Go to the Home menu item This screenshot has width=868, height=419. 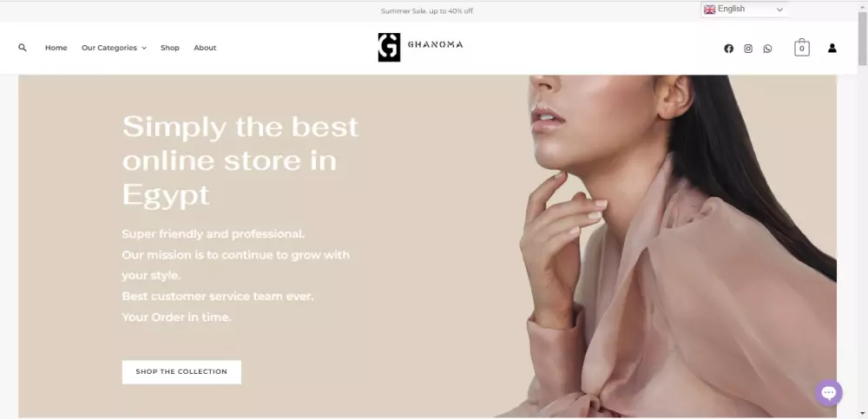[x=56, y=48]
